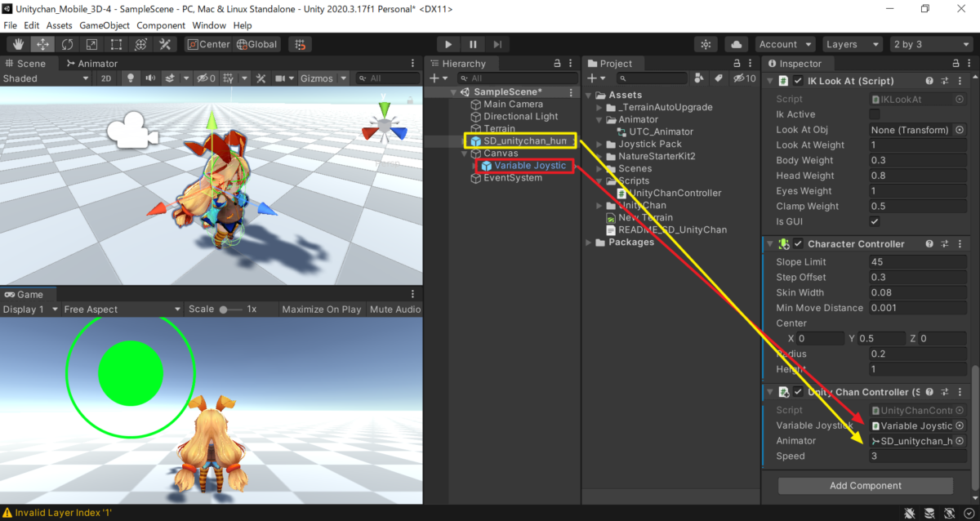Open the Shaded draw mode dropdown
The image size is (980, 521).
coord(46,78)
